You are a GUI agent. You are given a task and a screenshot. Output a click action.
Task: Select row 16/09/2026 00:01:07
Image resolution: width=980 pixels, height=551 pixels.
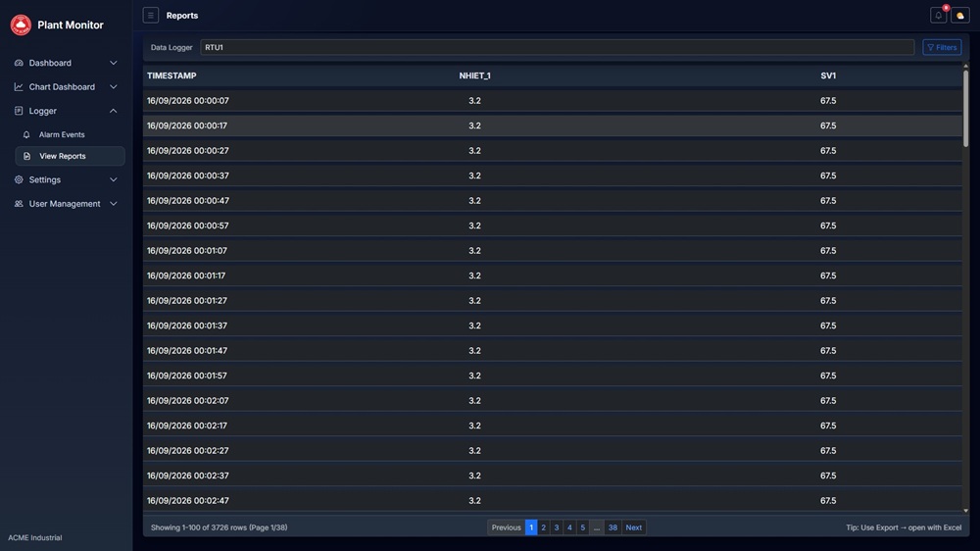click(553, 251)
